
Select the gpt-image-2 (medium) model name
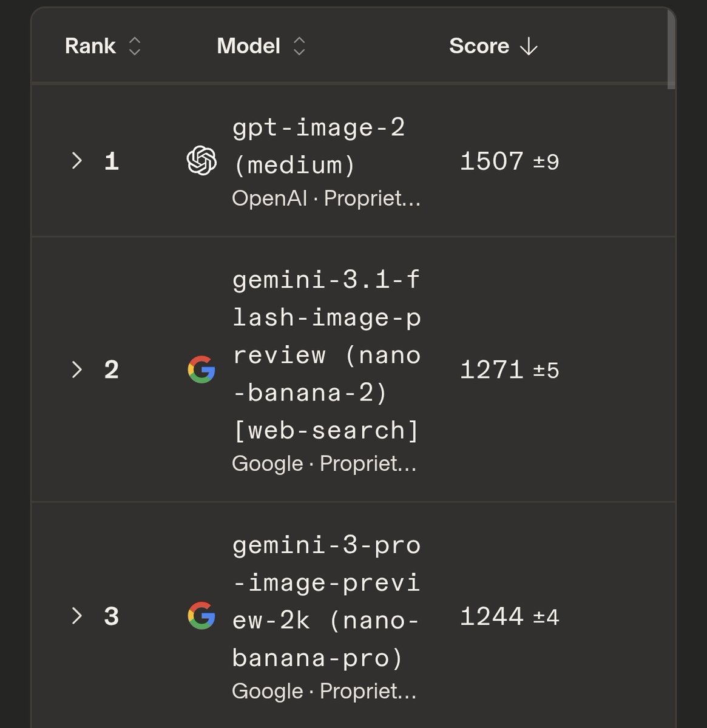tap(319, 146)
